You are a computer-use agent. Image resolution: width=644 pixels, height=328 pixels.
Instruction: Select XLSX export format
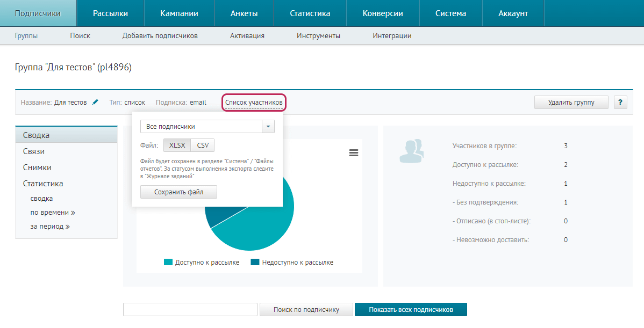(x=176, y=145)
